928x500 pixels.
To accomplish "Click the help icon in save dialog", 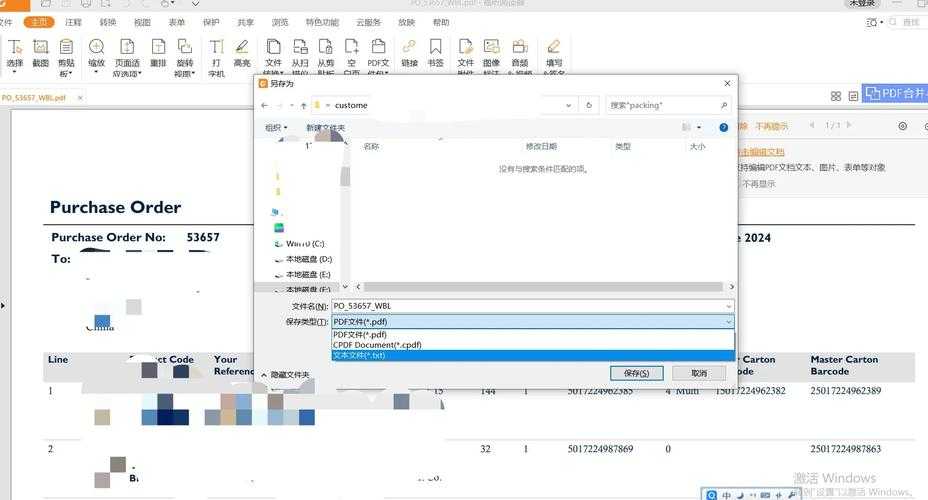I will (x=724, y=127).
